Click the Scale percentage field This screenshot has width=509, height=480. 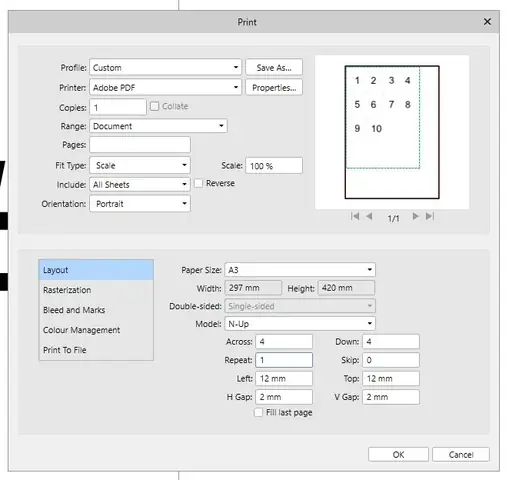pyautogui.click(x=274, y=166)
